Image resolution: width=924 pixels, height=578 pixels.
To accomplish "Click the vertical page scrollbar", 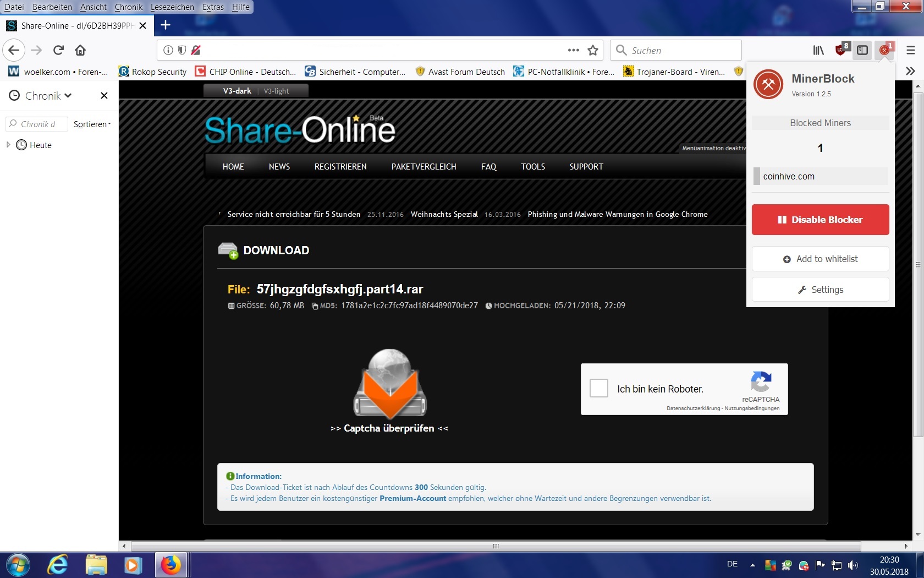I will click(x=918, y=264).
